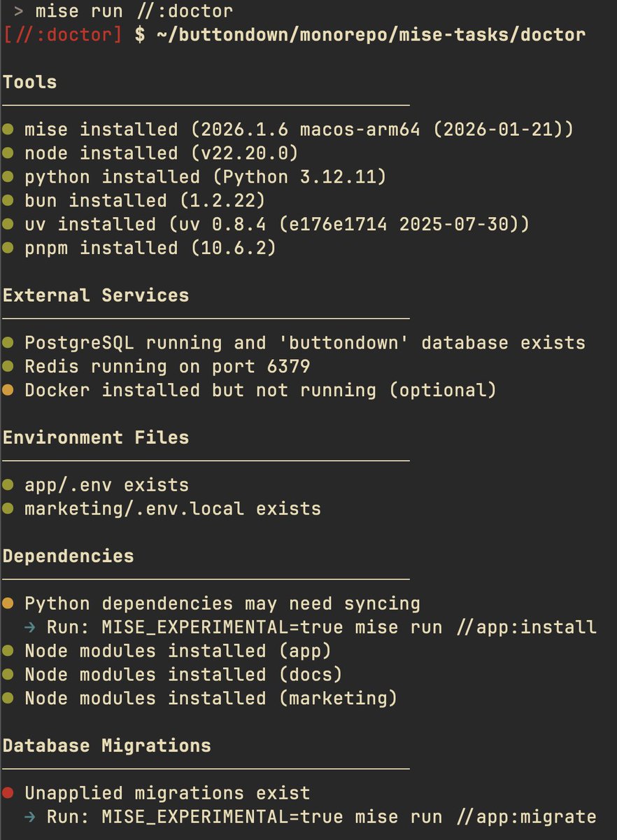
Task: Click the status dot beside python installed
Action: click(8, 177)
